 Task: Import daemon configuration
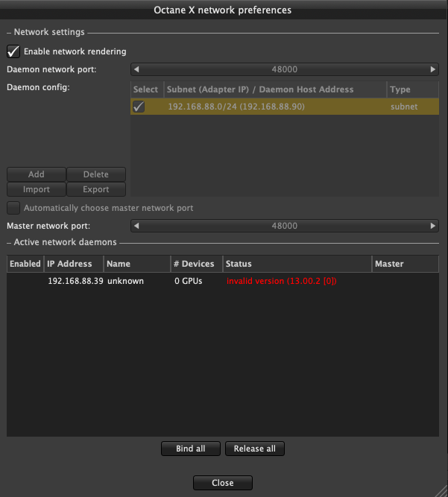37,189
